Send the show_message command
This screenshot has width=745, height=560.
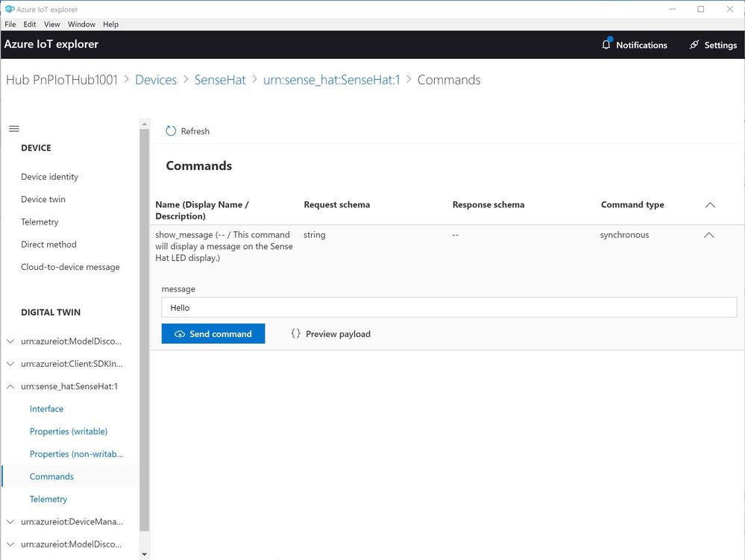[x=213, y=334]
